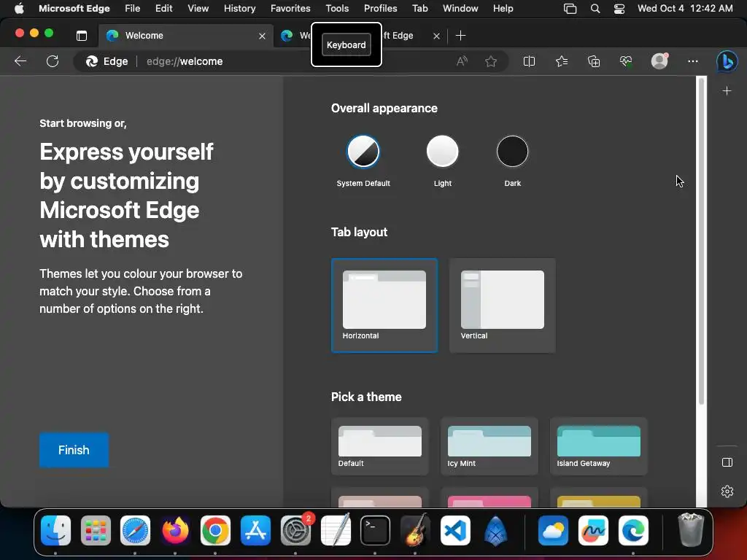Go back with the back arrow
The height and width of the screenshot is (560, 747).
(20, 61)
